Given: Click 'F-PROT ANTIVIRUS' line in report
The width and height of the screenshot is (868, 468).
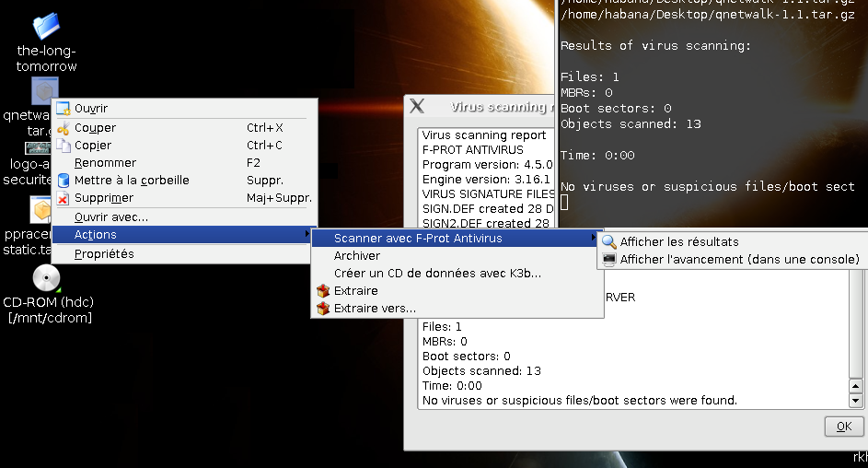Looking at the screenshot, I should pyautogui.click(x=472, y=150).
